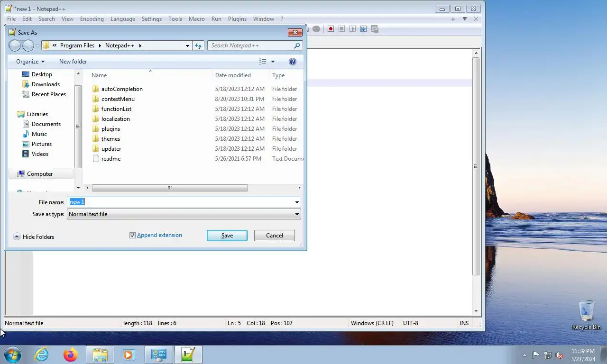
Task: Open the Plugins menu
Action: (x=237, y=19)
